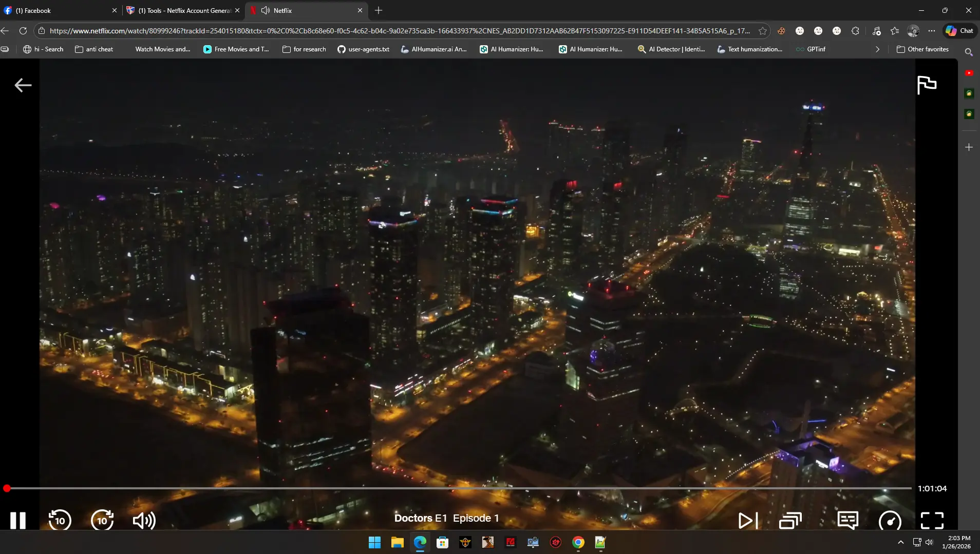
Task: Open the anti cheat favorites folder
Action: [94, 49]
